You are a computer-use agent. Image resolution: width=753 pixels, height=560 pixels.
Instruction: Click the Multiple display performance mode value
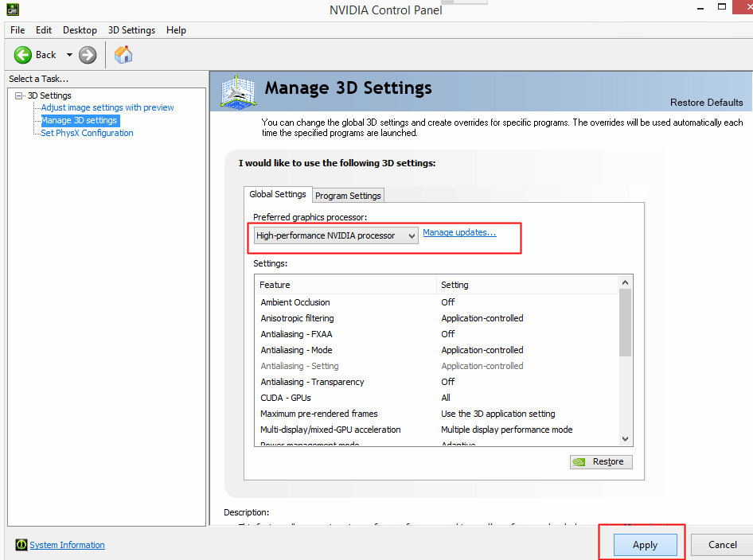pos(506,430)
